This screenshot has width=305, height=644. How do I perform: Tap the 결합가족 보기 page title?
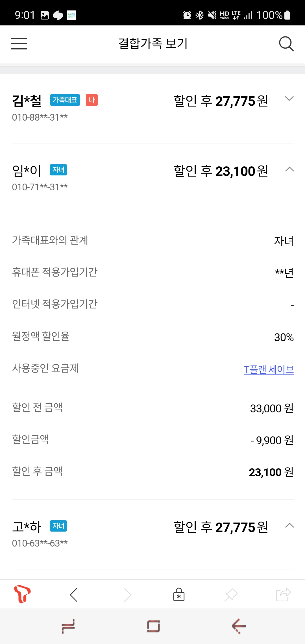pyautogui.click(x=153, y=44)
